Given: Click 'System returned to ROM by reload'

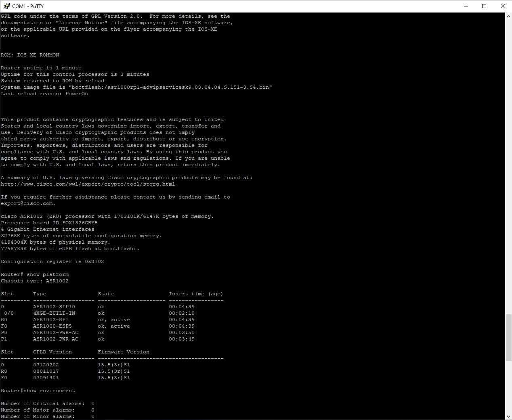Looking at the screenshot, I should [x=52, y=81].
